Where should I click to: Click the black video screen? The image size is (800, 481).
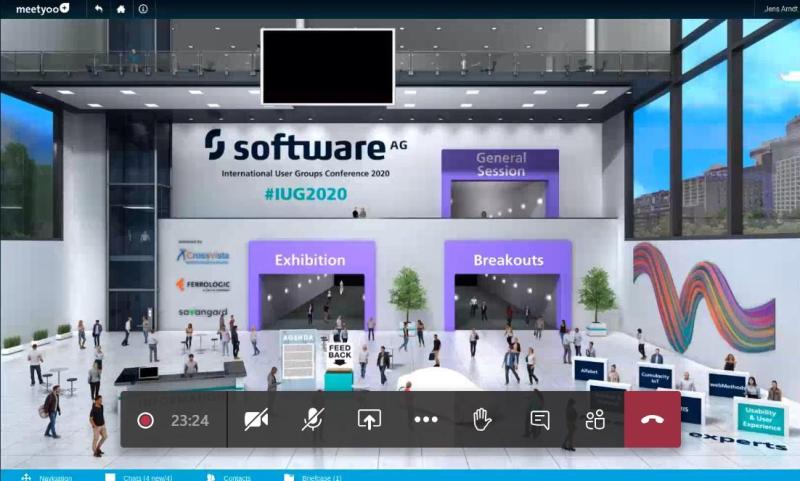328,66
